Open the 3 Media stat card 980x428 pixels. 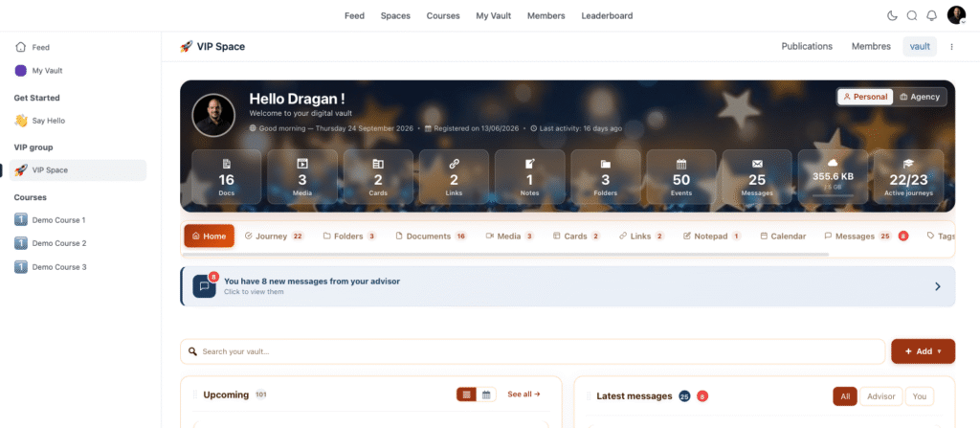click(301, 176)
